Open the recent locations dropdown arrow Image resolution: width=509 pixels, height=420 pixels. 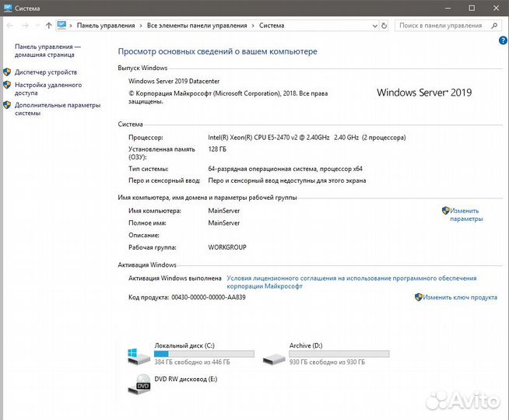point(37,26)
